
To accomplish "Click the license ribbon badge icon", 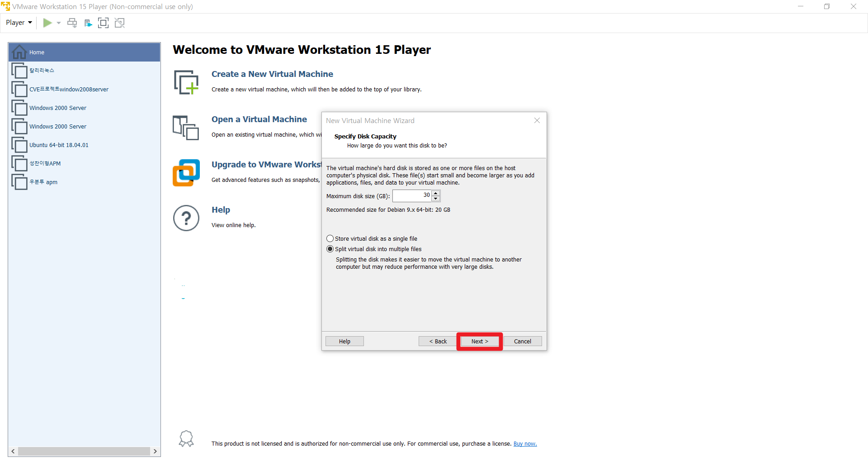I will [186, 439].
